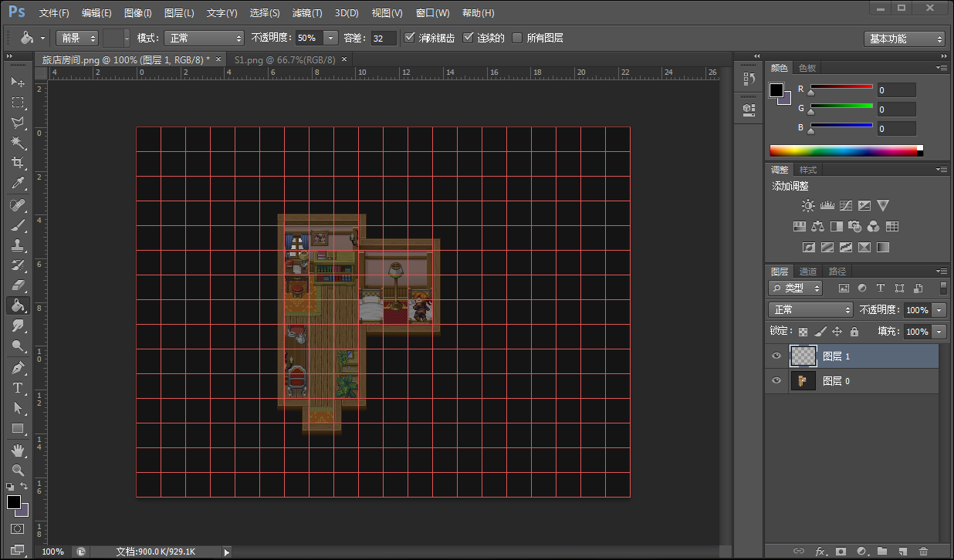Open the layer blend mode 正常 dropdown
This screenshot has height=560, width=954.
(x=810, y=309)
